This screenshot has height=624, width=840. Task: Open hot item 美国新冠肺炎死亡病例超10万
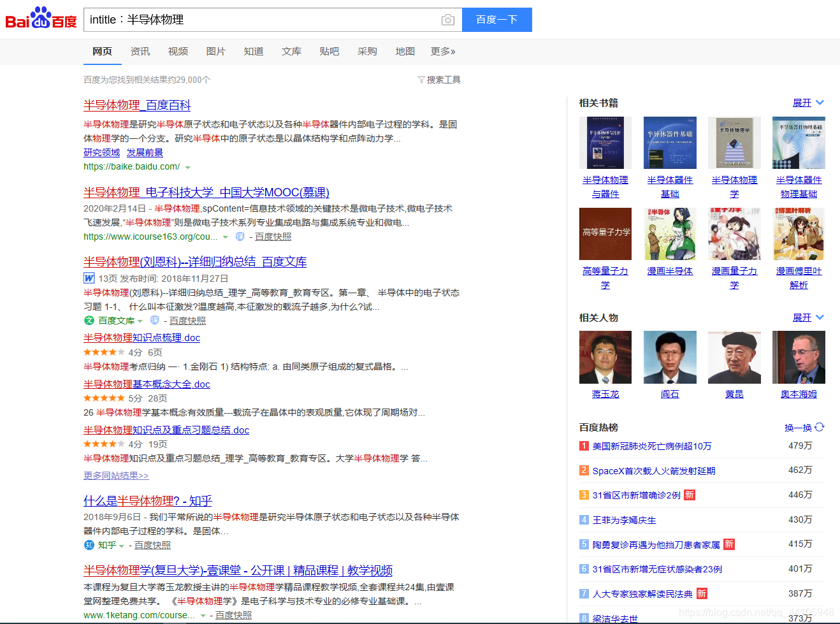652,446
